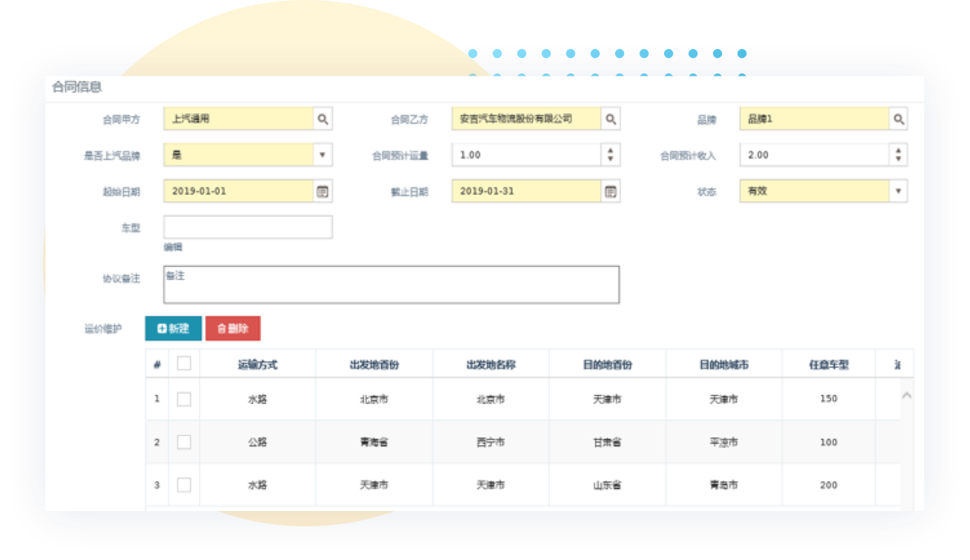970x560 pixels.
Task: Check the box for row 2 公路
Action: click(x=184, y=442)
